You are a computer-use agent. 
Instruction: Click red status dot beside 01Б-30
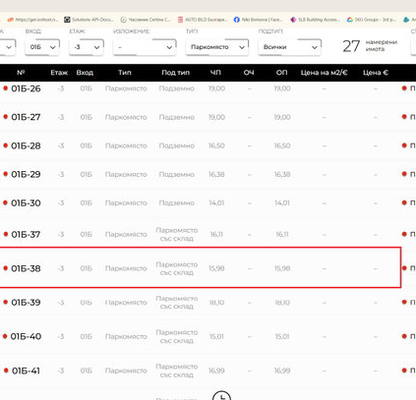pos(5,203)
